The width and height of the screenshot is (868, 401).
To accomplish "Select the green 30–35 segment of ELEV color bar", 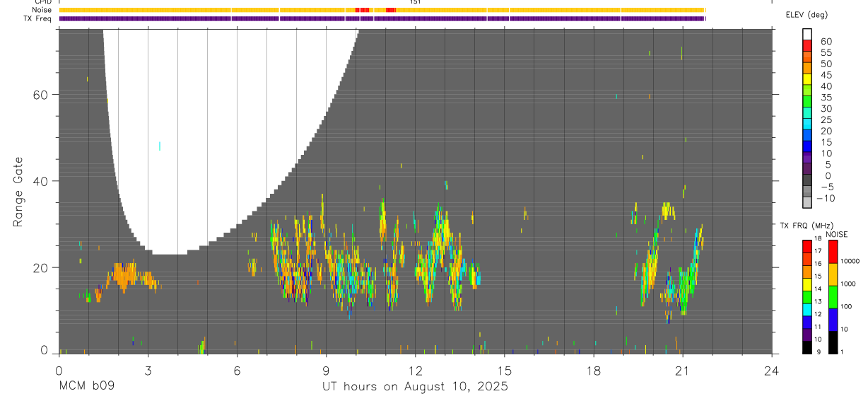I will point(807,103).
